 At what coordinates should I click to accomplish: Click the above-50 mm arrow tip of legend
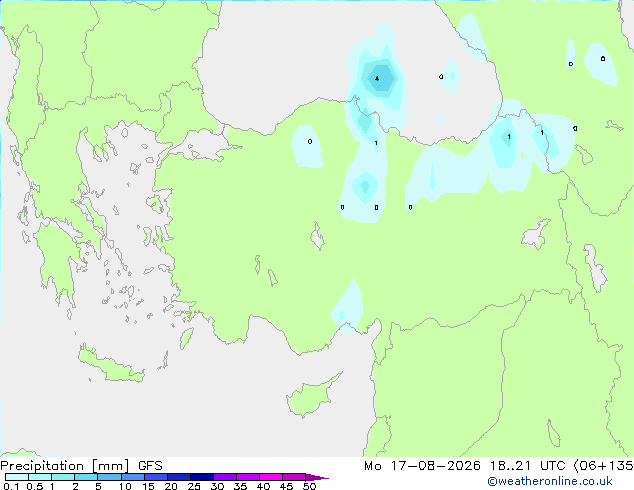[x=317, y=477]
